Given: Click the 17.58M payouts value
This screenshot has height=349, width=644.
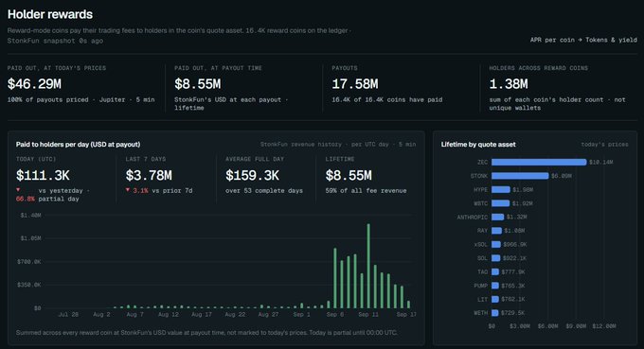Looking at the screenshot, I should tap(355, 84).
